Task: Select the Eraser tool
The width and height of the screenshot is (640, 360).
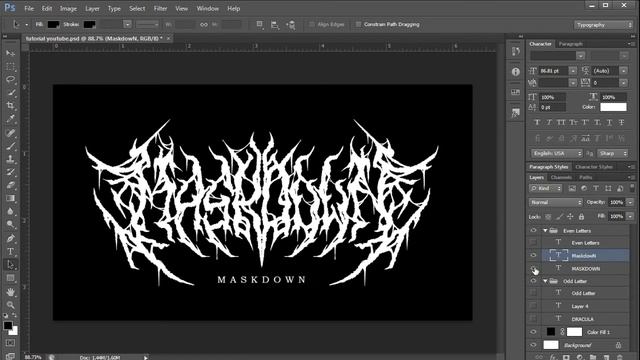Action: point(11,185)
